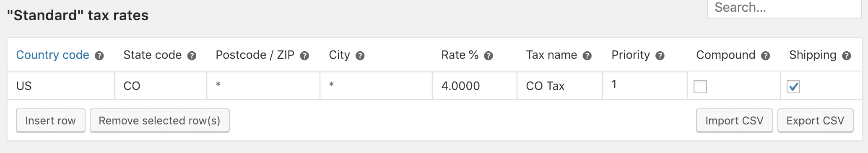Screen dimensions: 868x153
Task: Click into the Search field
Action: (x=784, y=8)
